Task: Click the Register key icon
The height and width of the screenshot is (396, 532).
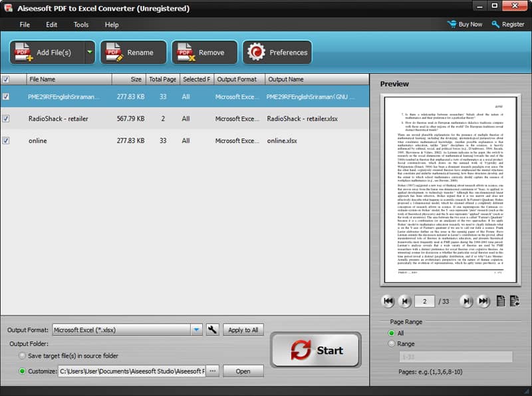Action: coord(495,25)
